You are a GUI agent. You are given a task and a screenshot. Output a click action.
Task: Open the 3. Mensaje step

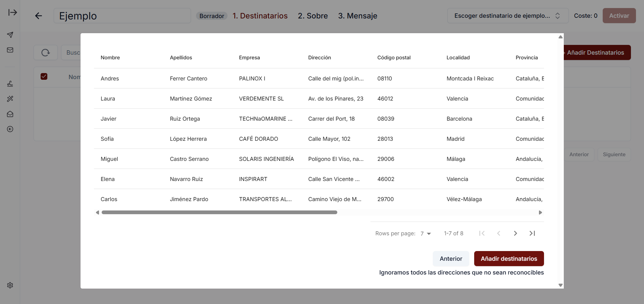coord(357,16)
